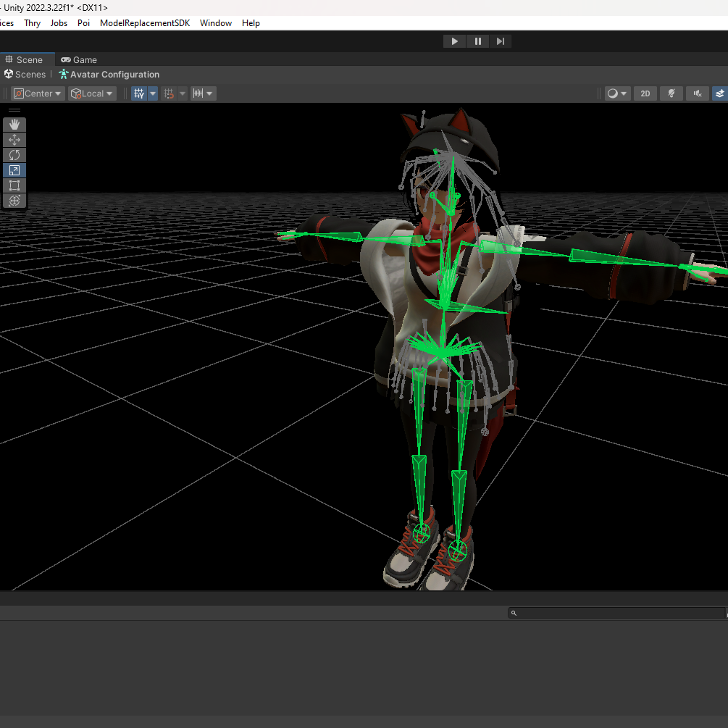
Task: Open the Window menu
Action: tap(216, 23)
